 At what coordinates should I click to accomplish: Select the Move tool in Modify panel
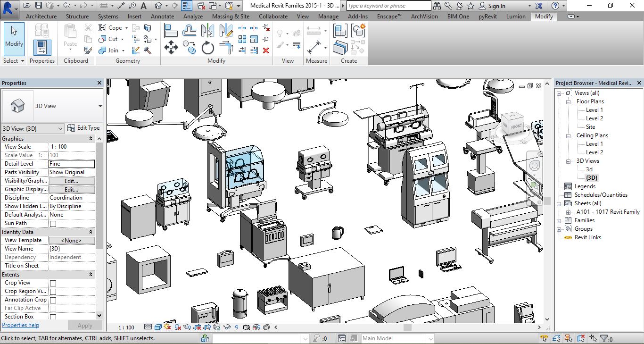[171, 47]
